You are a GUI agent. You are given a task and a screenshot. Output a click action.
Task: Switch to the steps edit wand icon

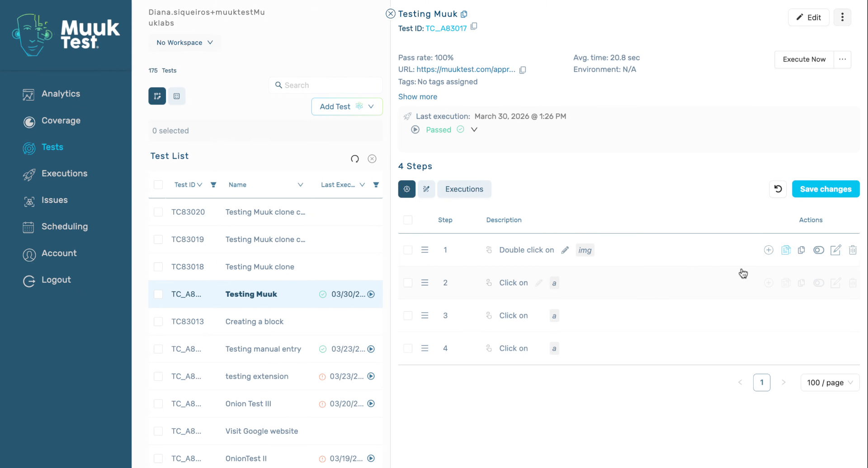[426, 189]
